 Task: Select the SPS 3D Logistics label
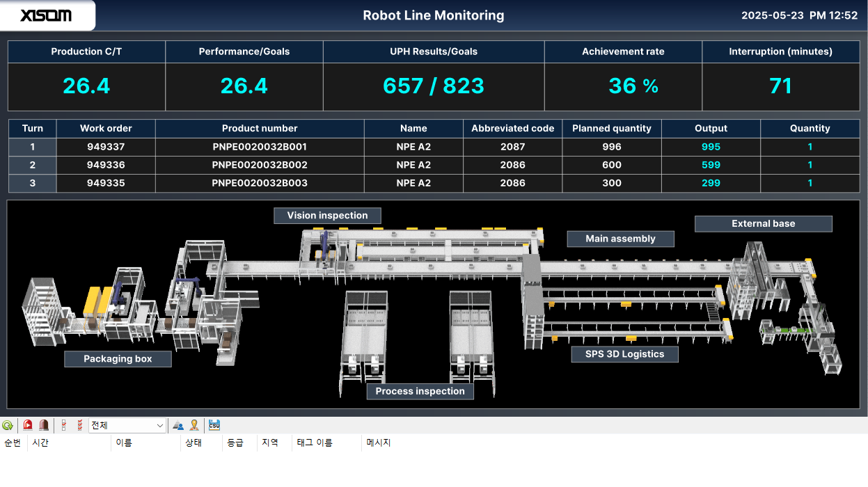pos(624,354)
